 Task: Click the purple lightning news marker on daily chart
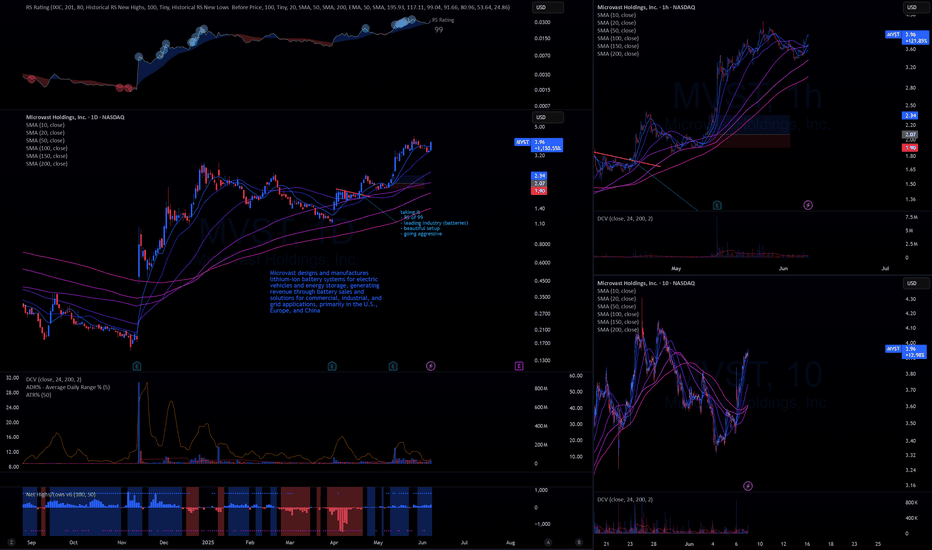tap(431, 366)
